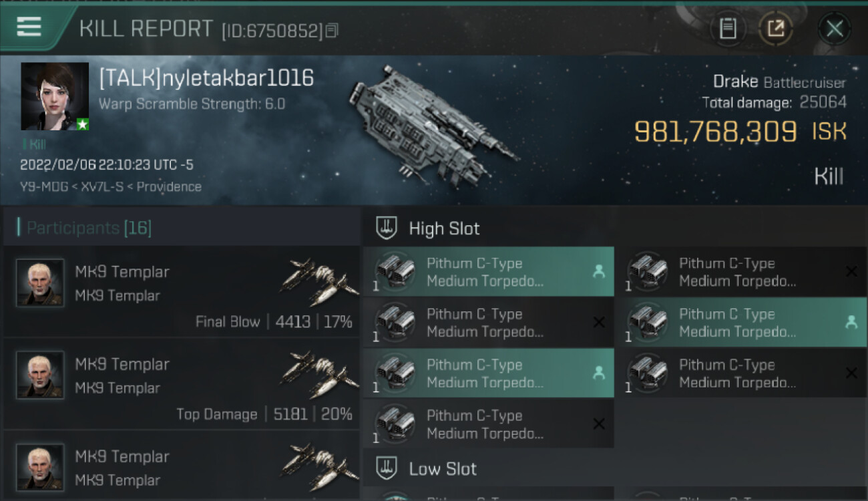View nyletakbar1016 pilot portrait
This screenshot has width=868, height=501.
55,97
